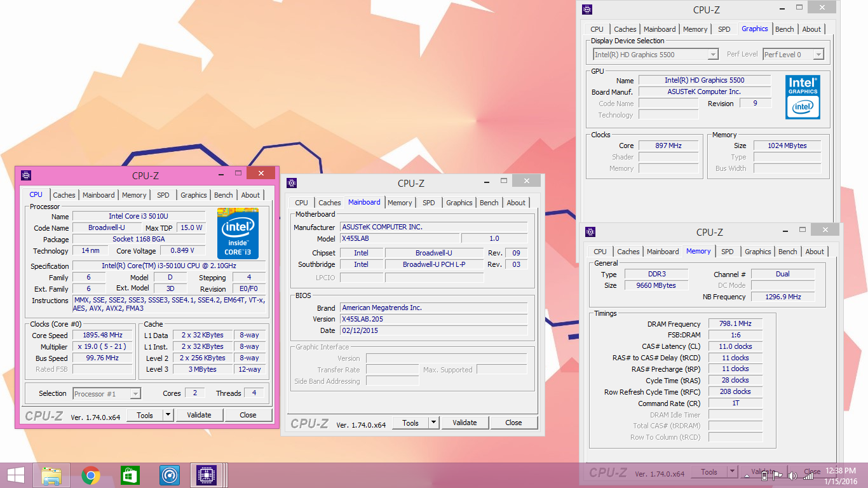Click the Max TDP value 15.0 W
This screenshot has height=488, width=868.
click(x=191, y=227)
